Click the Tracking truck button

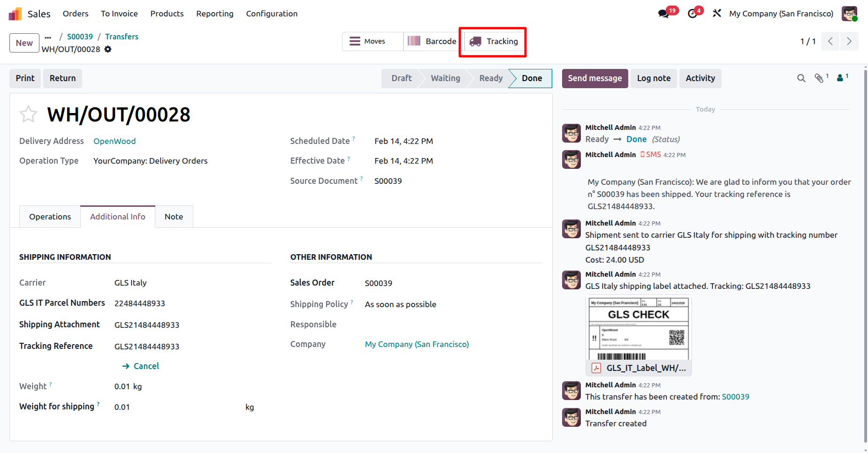tap(493, 42)
